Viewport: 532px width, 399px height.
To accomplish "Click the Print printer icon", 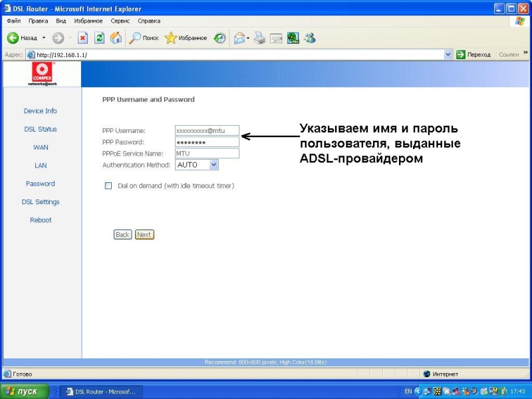I will 259,38.
